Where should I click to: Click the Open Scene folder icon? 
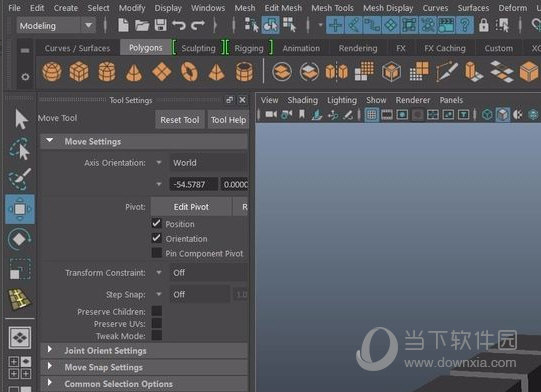pyautogui.click(x=142, y=25)
